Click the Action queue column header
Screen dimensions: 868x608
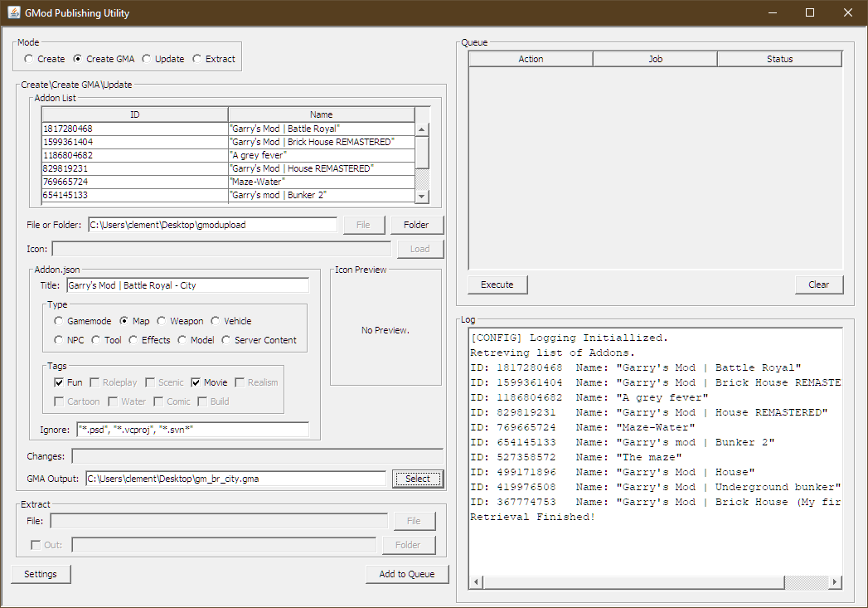tap(531, 59)
